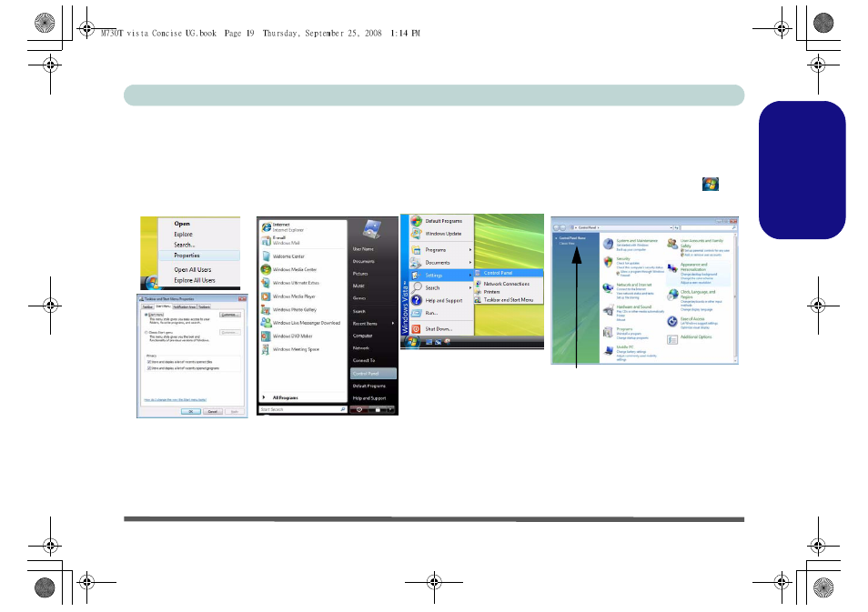Click the Windows Mail E-mail icon
868x612 pixels.
267,241
